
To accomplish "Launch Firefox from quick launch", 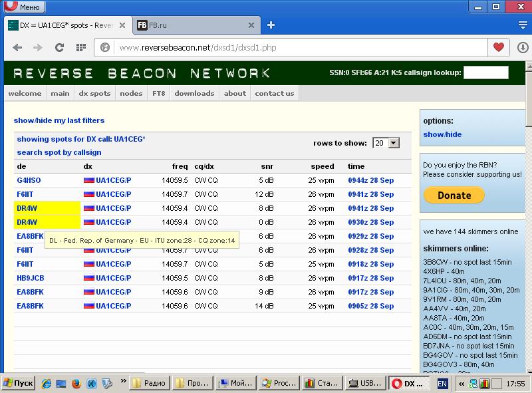I will 76,384.
